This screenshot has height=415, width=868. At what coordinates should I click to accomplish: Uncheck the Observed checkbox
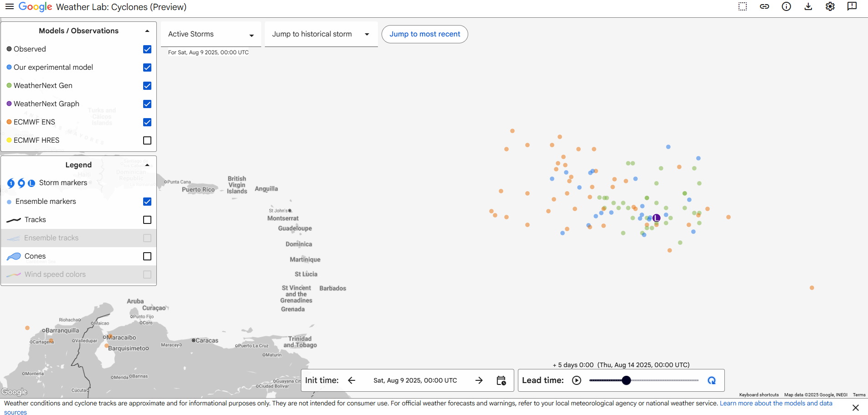click(147, 49)
